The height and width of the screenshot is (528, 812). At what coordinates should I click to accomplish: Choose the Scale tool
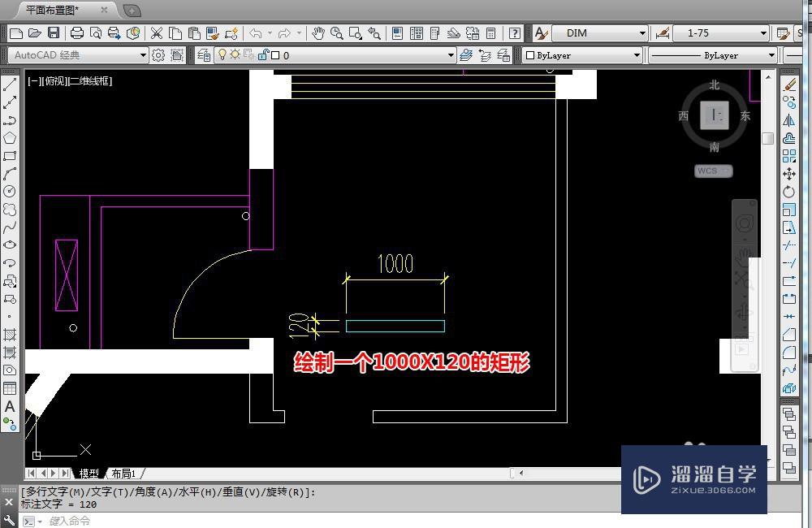[788, 210]
